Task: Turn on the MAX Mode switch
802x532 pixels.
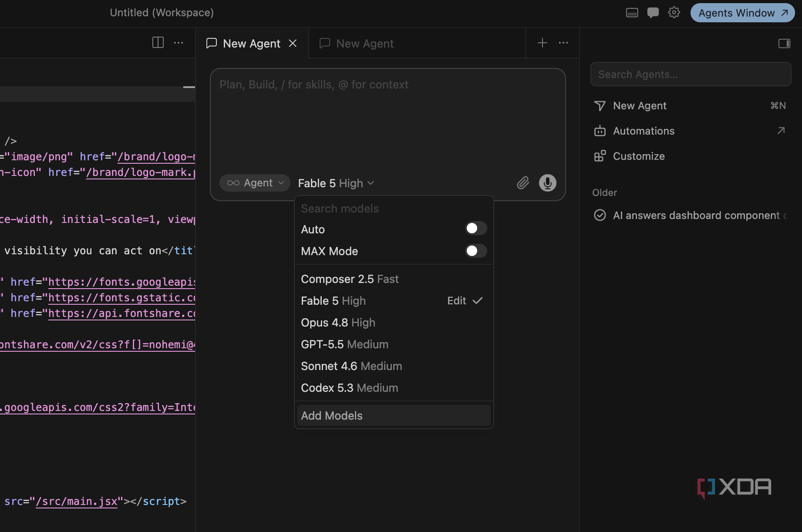Action: (x=475, y=251)
